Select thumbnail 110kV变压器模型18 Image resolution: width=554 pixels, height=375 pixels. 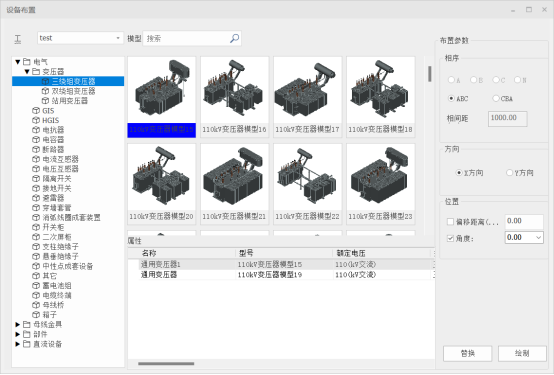[381, 97]
